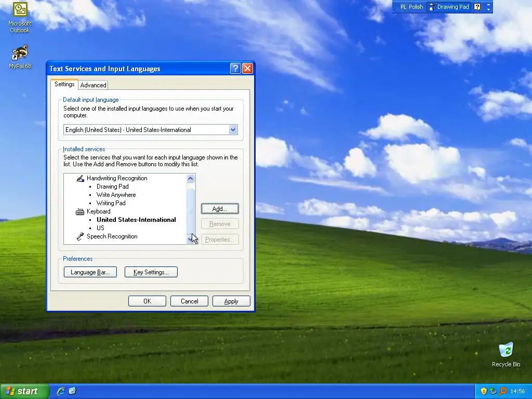Select Write Anywhere in the services list
This screenshot has width=532, height=399.
116,195
